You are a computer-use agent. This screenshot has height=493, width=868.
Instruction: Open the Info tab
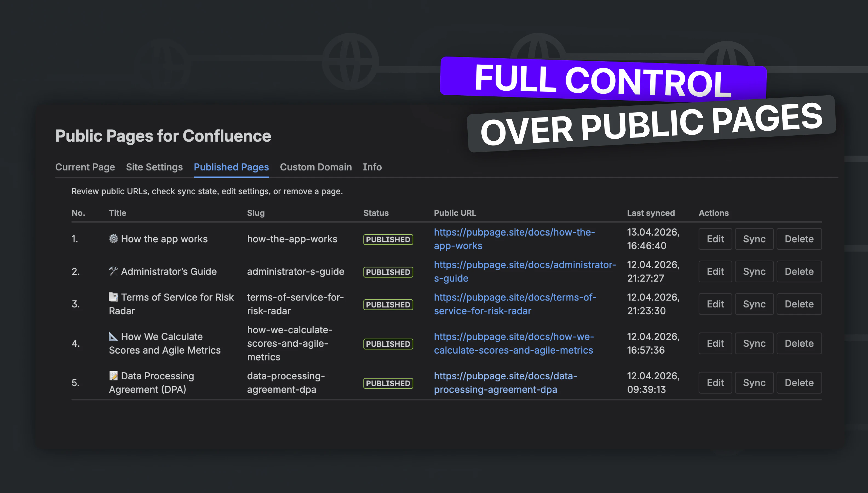(372, 167)
